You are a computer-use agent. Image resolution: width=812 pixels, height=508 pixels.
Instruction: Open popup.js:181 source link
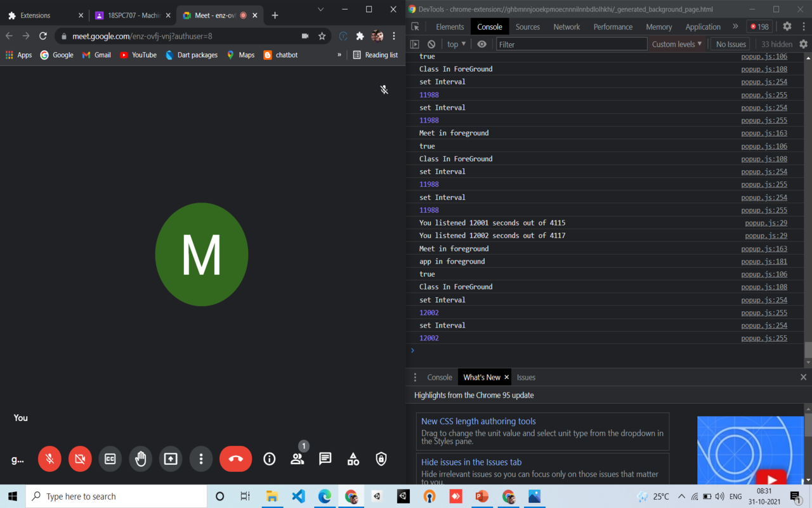[764, 261]
